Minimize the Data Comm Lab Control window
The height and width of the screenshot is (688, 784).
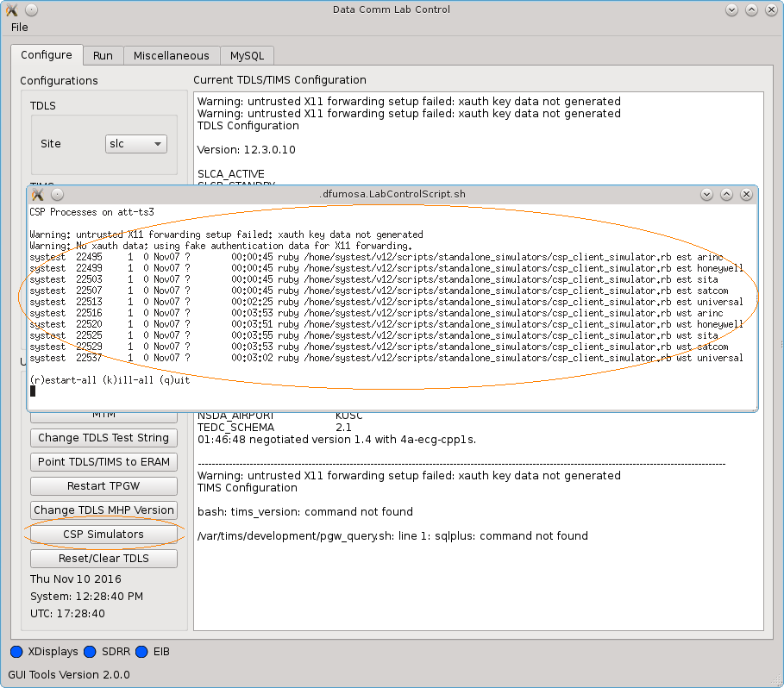click(731, 9)
